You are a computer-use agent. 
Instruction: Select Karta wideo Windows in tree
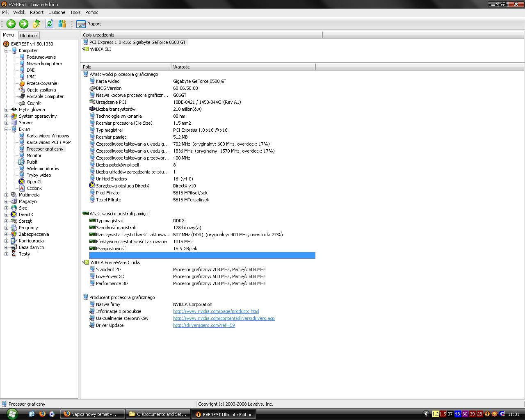[x=48, y=136]
